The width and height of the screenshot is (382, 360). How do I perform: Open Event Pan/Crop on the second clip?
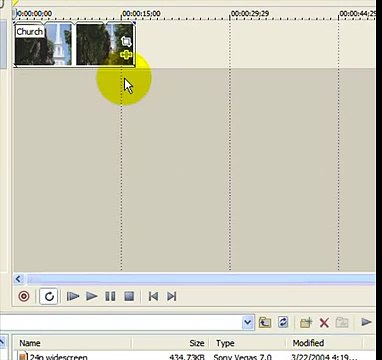click(x=126, y=41)
